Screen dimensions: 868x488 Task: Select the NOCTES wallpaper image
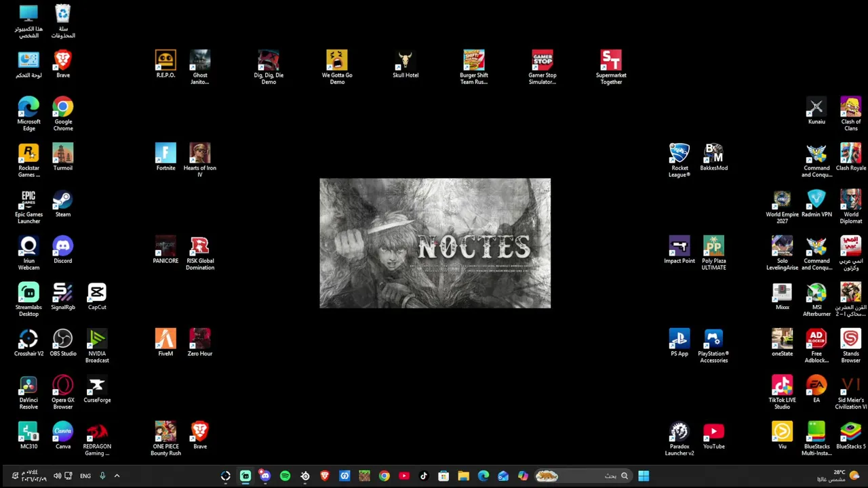pos(435,243)
